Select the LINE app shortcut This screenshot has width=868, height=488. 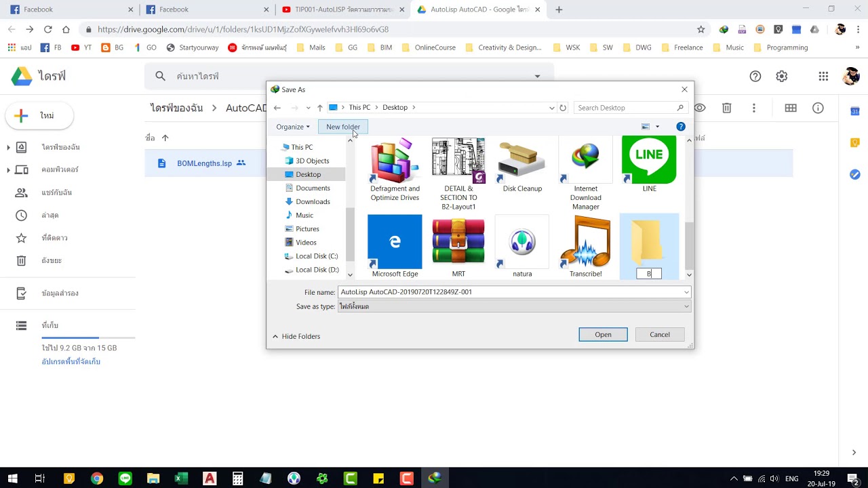click(649, 165)
